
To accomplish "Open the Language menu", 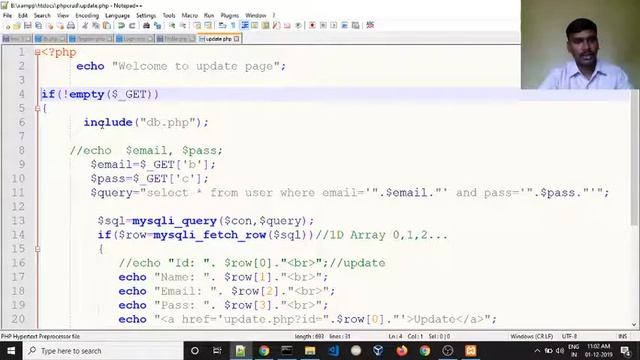I will click(x=117, y=16).
